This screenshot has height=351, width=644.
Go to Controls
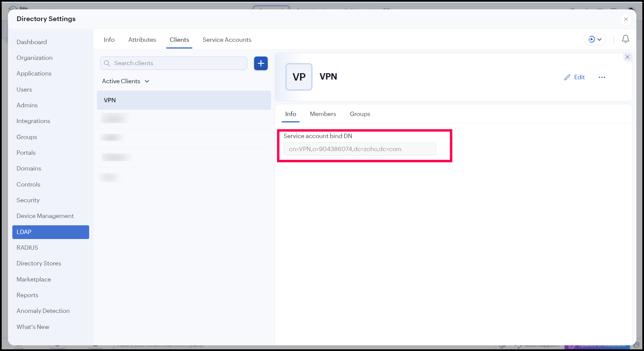pyautogui.click(x=28, y=185)
